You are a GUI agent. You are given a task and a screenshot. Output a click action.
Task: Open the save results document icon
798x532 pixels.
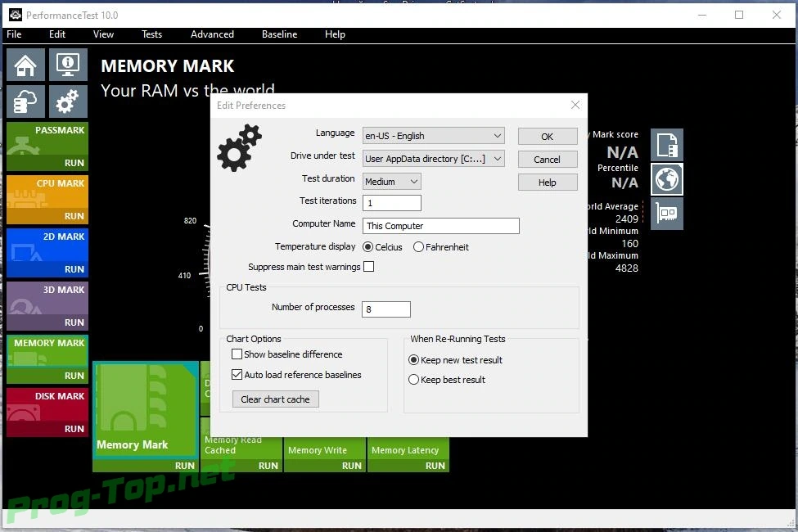tap(667, 145)
